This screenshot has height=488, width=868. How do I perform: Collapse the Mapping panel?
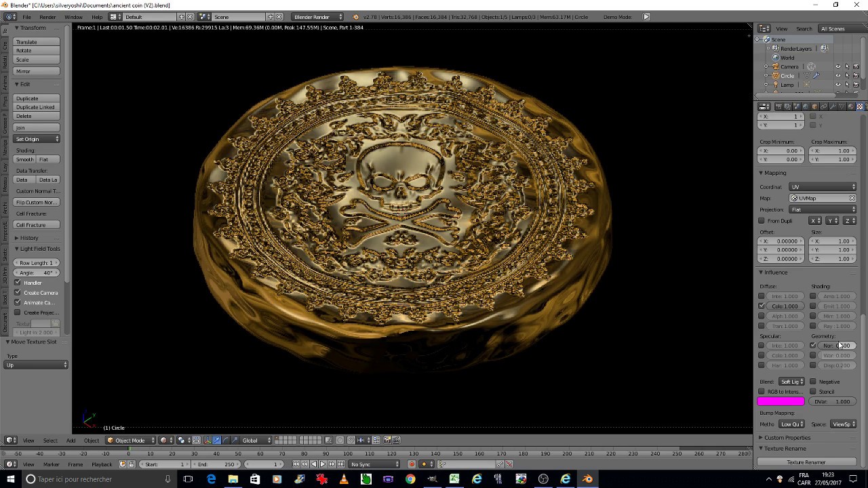774,173
